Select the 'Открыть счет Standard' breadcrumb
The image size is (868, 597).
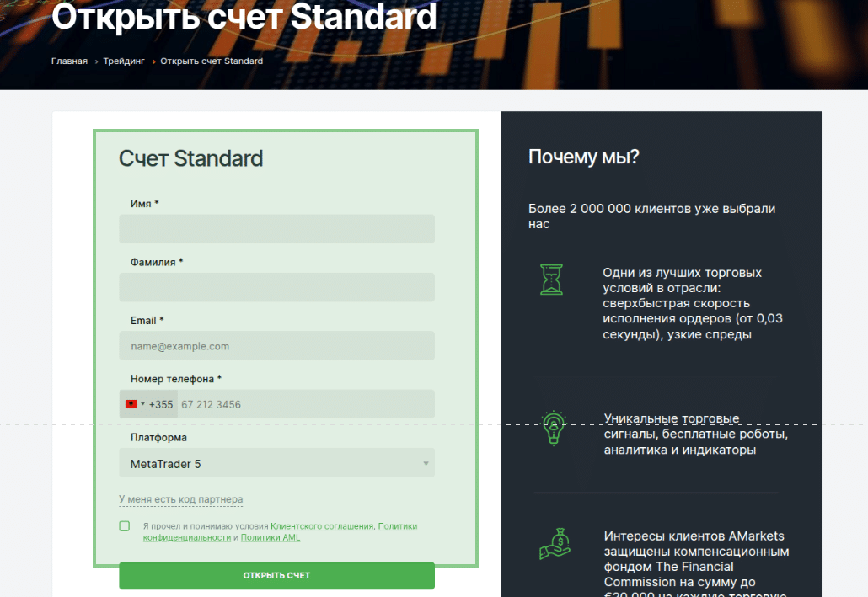212,61
